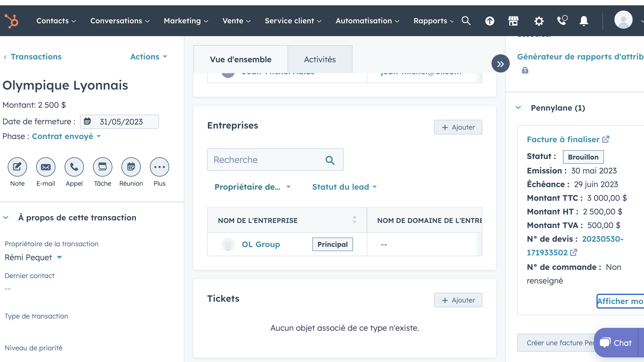Click the E-mail envelope icon
Viewport: 644px width, 362px height.
pyautogui.click(x=46, y=167)
